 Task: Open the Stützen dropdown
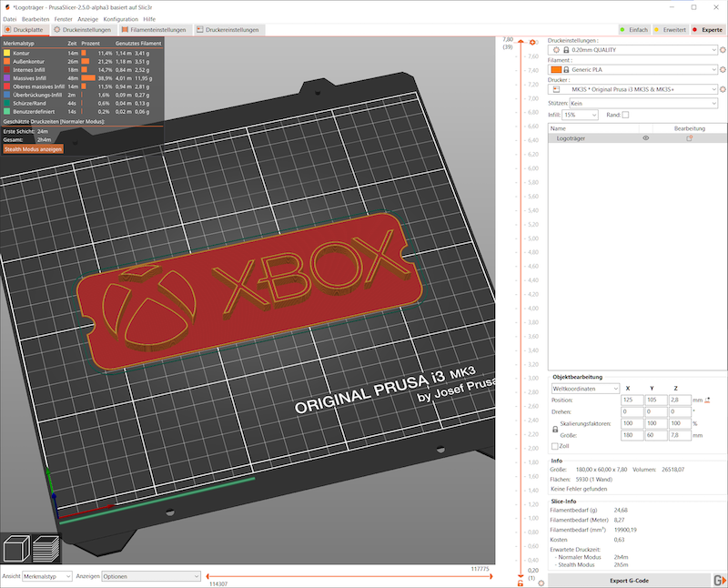coord(642,103)
